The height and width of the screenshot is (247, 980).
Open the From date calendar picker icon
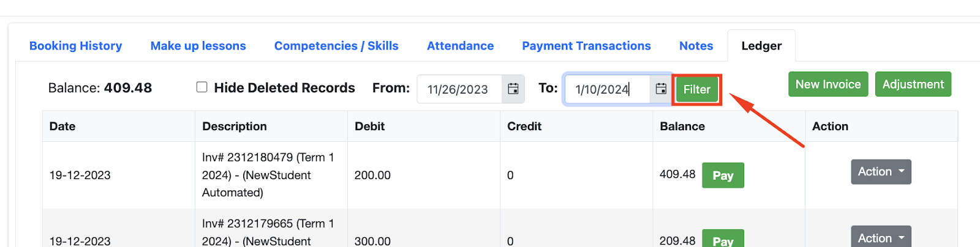pyautogui.click(x=513, y=89)
